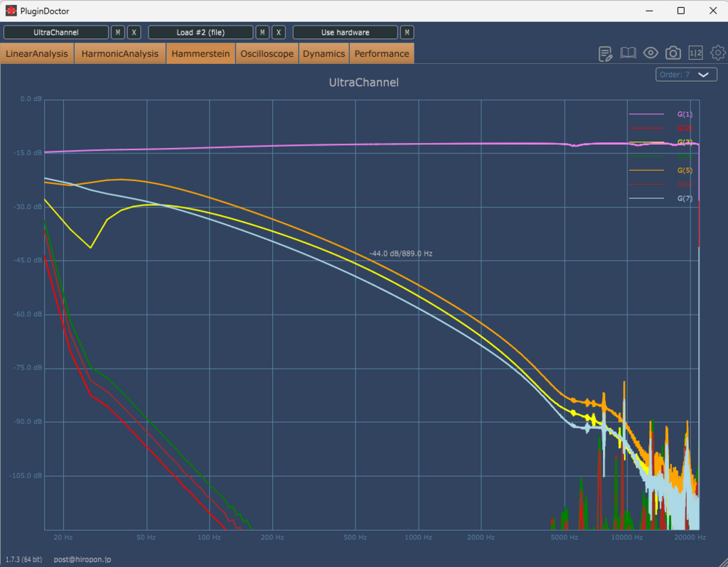Screen dimensions: 728x567
Task: Click the 0.0 dB axis label
Action: pos(31,99)
